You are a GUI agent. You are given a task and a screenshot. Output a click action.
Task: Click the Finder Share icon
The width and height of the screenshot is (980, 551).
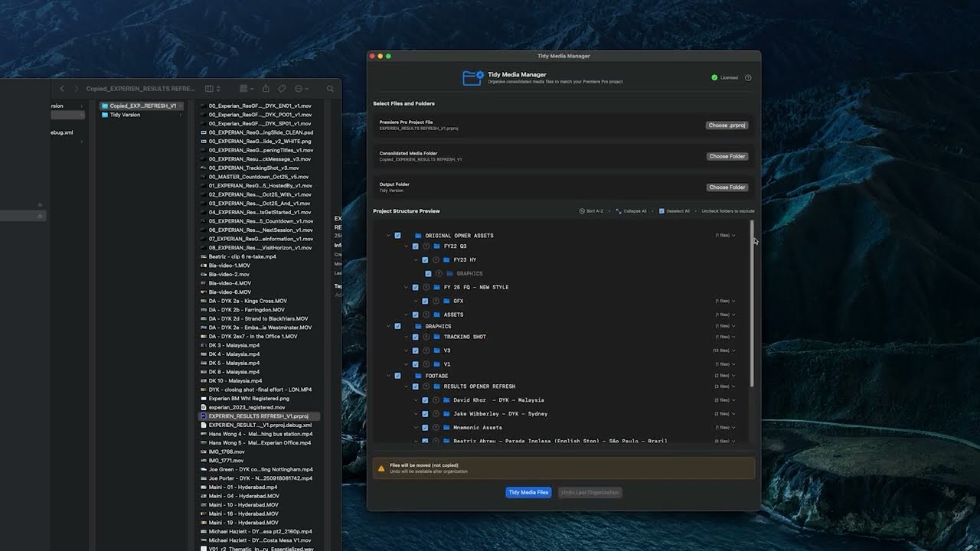point(266,89)
